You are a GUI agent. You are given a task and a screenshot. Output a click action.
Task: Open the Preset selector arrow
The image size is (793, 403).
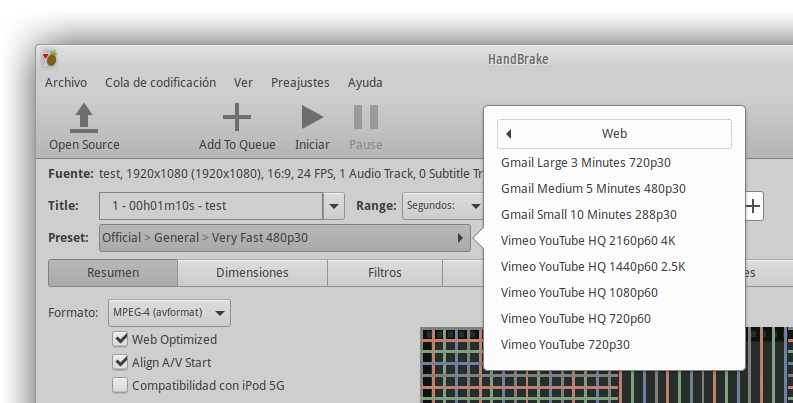tap(460, 238)
